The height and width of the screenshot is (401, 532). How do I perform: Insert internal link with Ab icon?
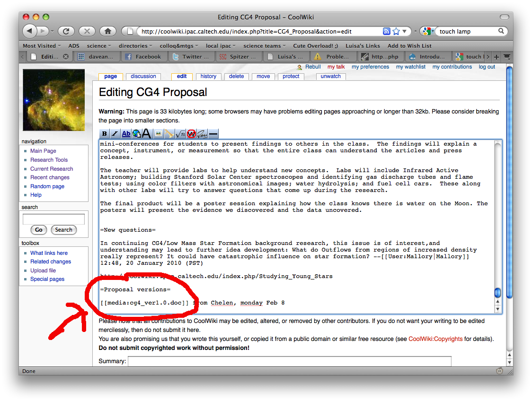coord(126,134)
